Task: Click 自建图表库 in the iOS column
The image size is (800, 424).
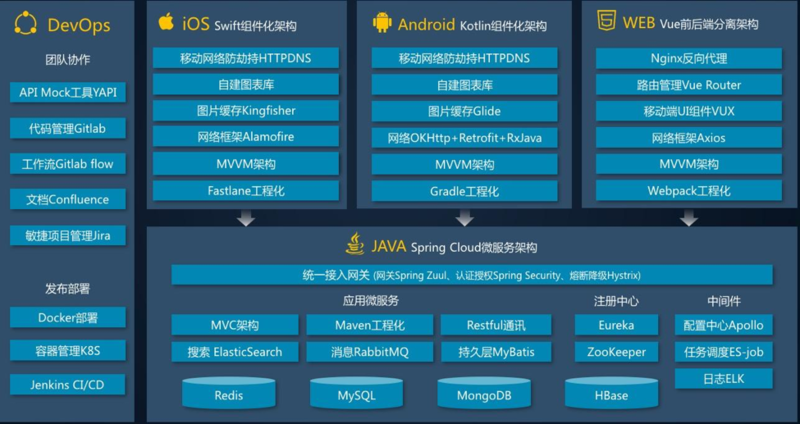Action: pyautogui.click(x=246, y=84)
